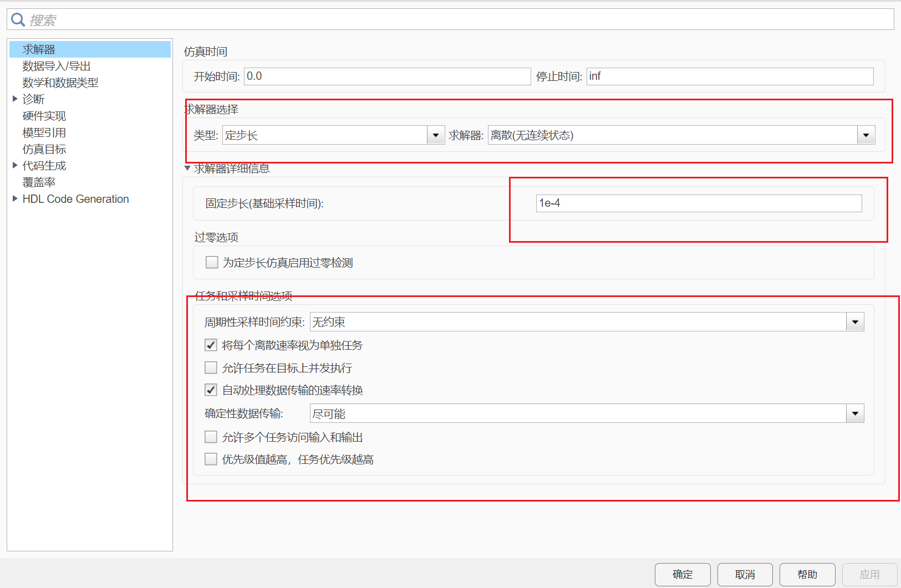Select HDL Code Generation category
Screen dimensions: 901x588
point(76,199)
